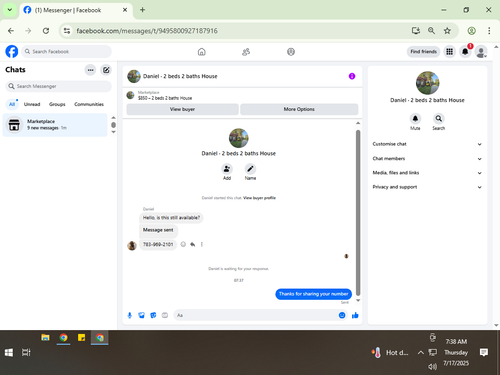This screenshot has height=375, width=500.
Task: Click the More Options button
Action: [x=299, y=109]
